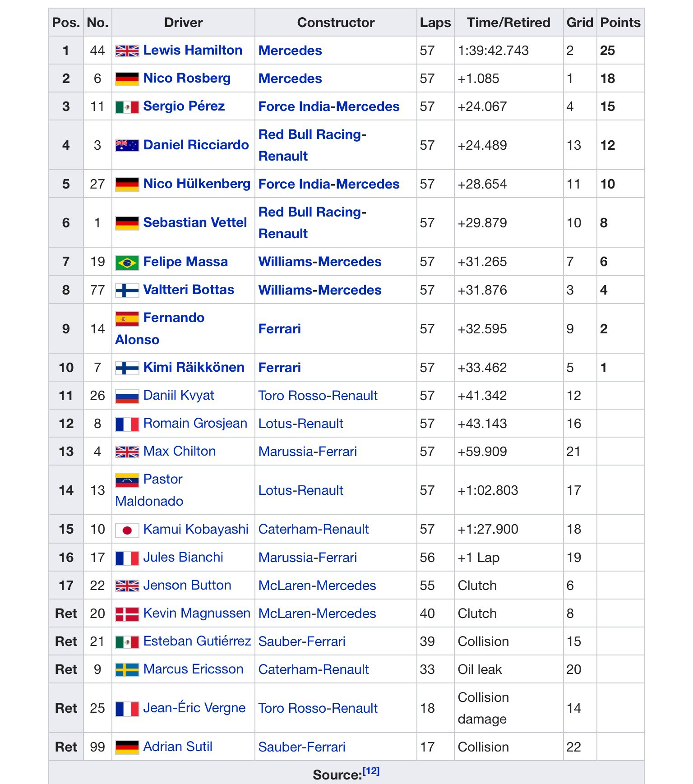The height and width of the screenshot is (784, 693).
Task: Click the Venezuelan flag by Pastor Maldonado
Action: [x=127, y=480]
